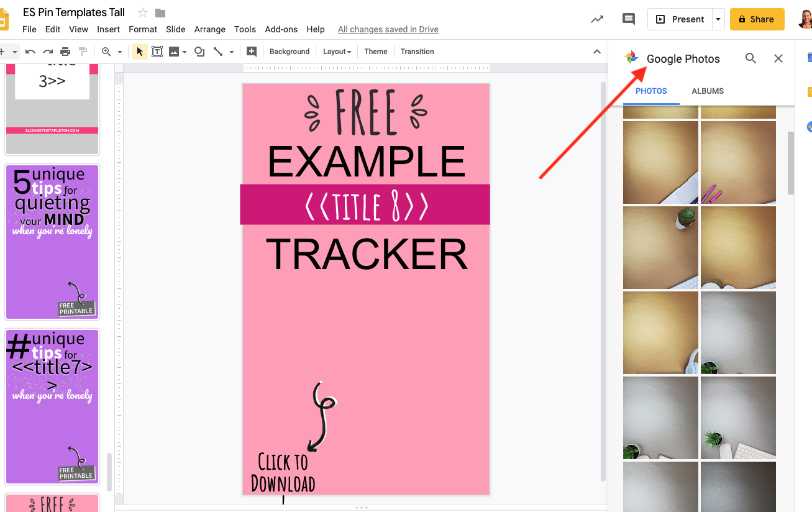The height and width of the screenshot is (512, 812).
Task: Select the grey photo with plant and keyboard
Action: pyautogui.click(x=738, y=418)
